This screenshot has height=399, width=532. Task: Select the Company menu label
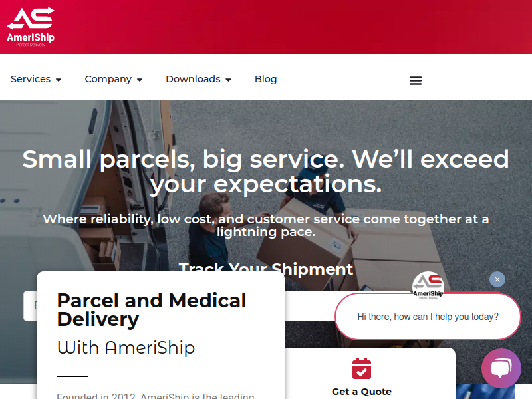pos(108,79)
